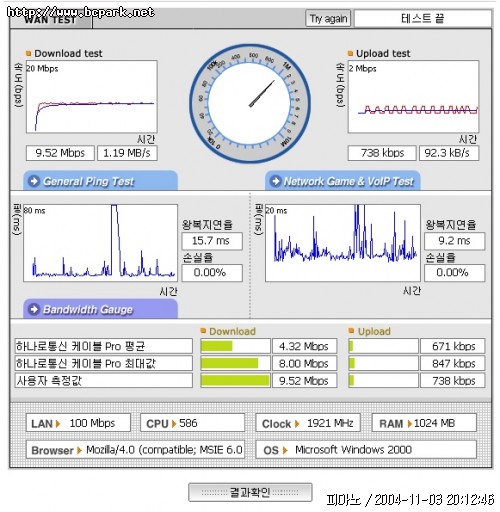This screenshot has height=512, width=500.
Task: Click arrow icon on General Ping Test
Action: tap(34, 181)
